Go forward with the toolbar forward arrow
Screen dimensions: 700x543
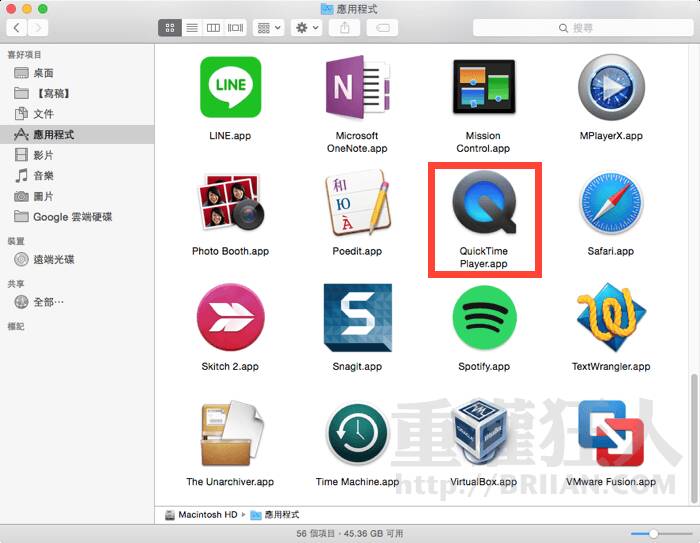click(x=38, y=28)
